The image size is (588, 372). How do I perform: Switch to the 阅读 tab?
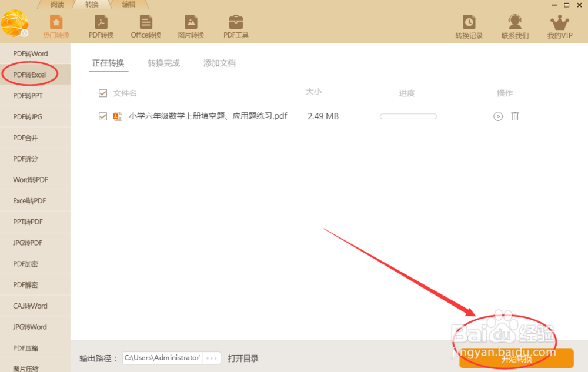point(57,5)
